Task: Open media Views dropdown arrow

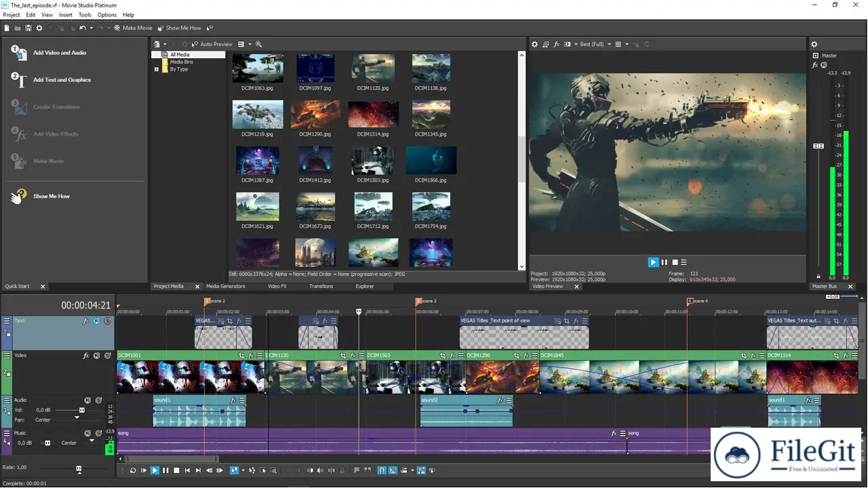Action: coord(249,44)
